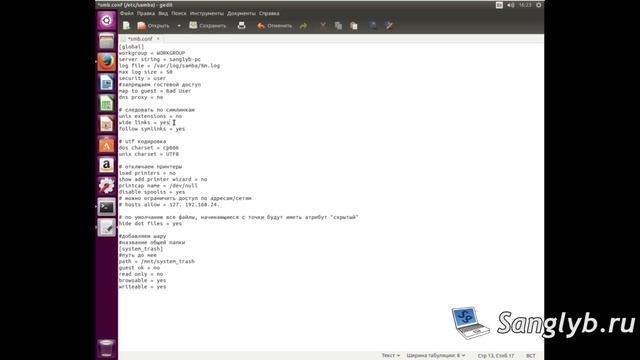
Task: Click the Сохранить (Save) toolbar button
Action: (x=207, y=26)
